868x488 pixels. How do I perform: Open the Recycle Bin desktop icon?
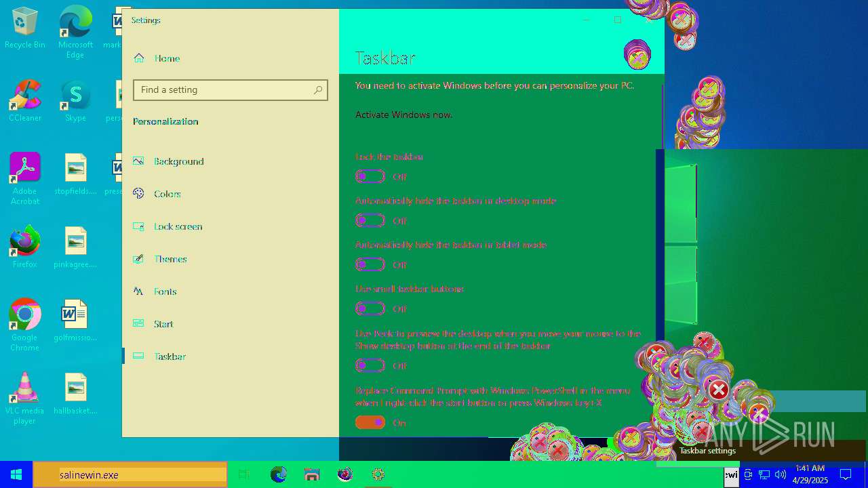click(24, 28)
